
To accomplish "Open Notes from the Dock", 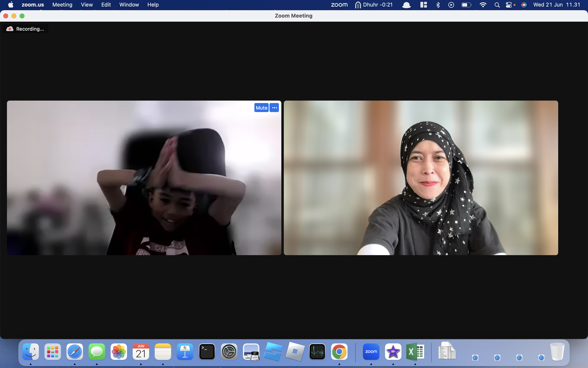I will (163, 351).
